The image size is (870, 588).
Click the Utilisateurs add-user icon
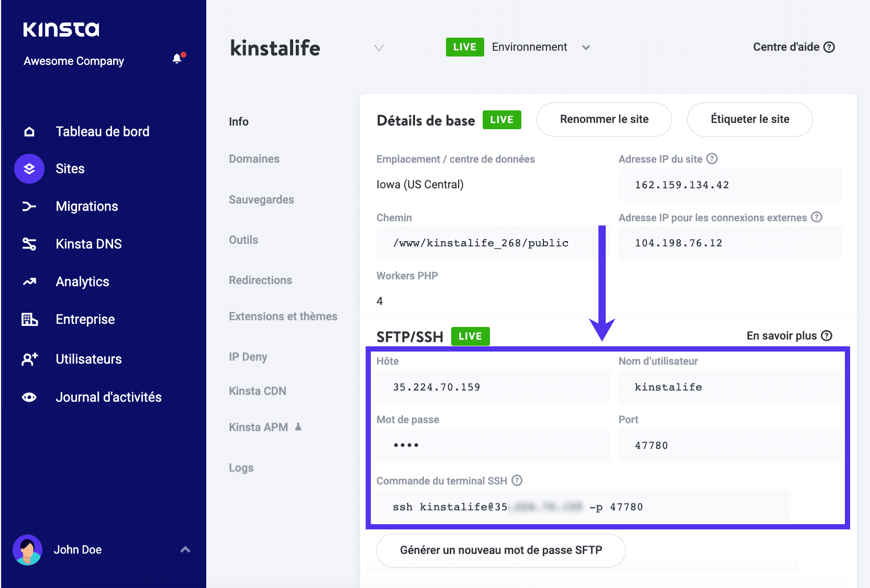pos(30,359)
